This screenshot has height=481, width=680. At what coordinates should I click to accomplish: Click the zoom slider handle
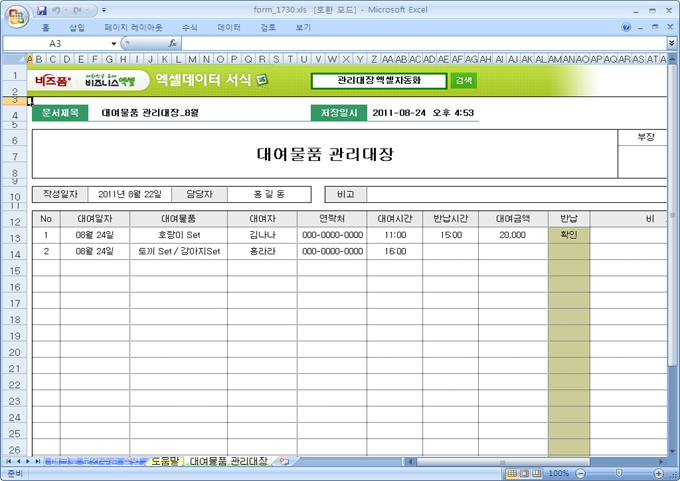[x=617, y=472]
